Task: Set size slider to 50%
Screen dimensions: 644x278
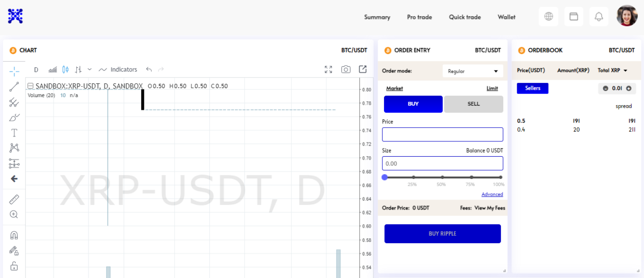Action: [x=442, y=178]
